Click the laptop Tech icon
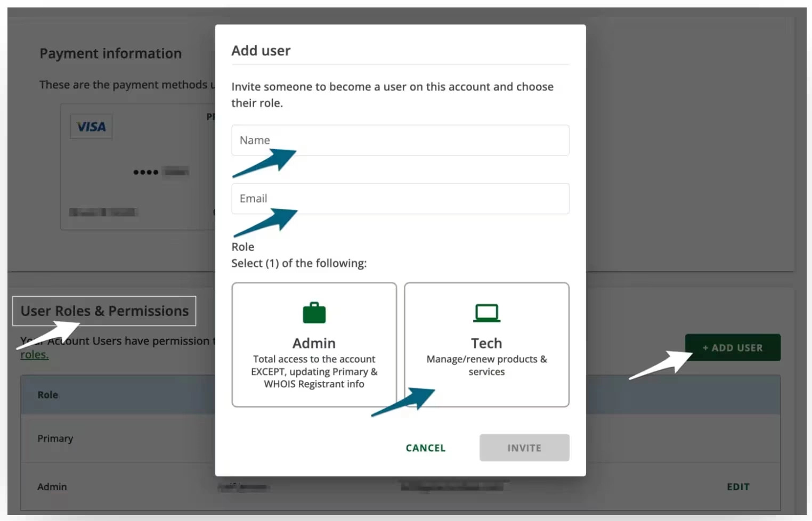Viewport: 812px width, 521px height. (486, 313)
